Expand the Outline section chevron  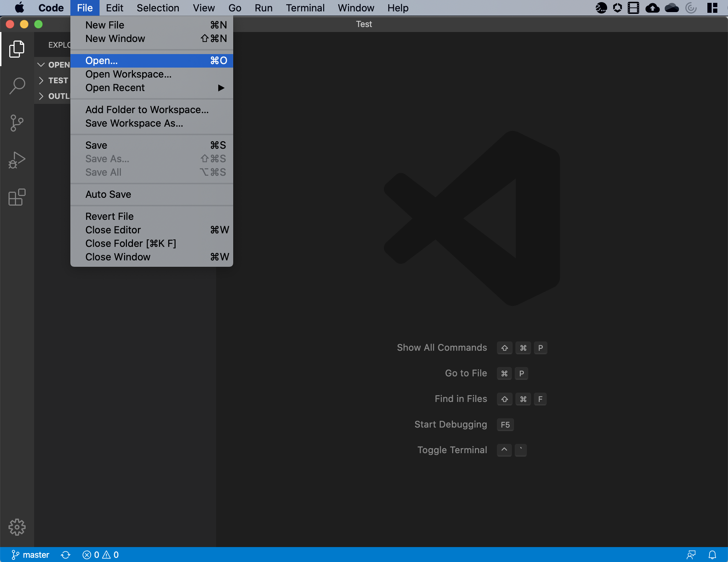[41, 96]
